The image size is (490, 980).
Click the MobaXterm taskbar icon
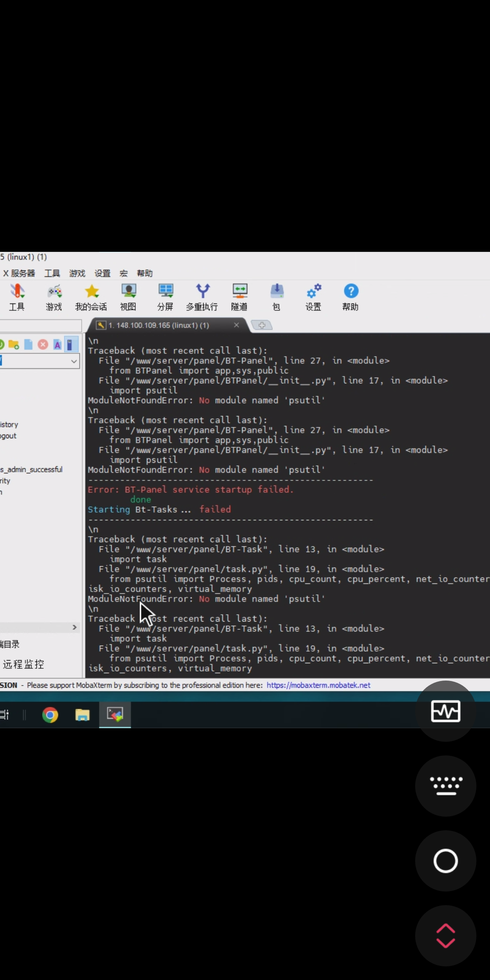coord(115,715)
